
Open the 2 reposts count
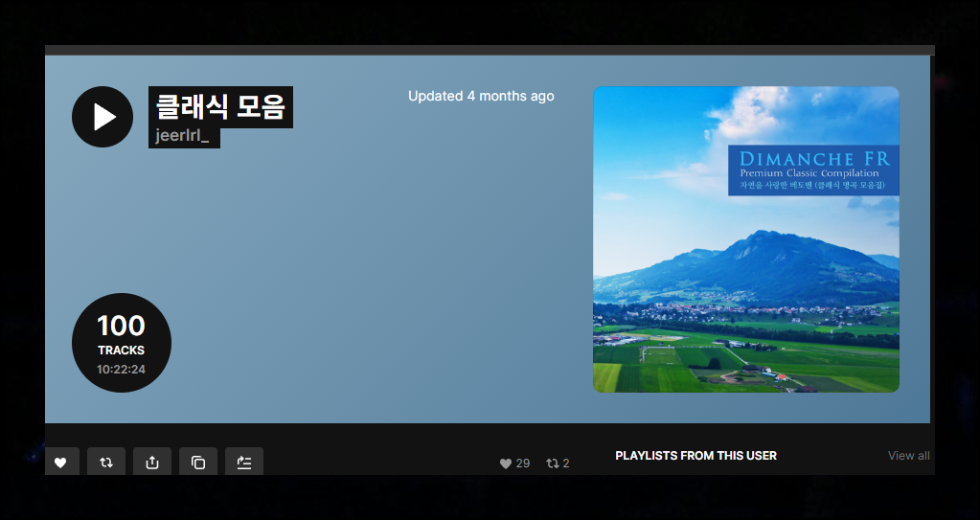558,463
